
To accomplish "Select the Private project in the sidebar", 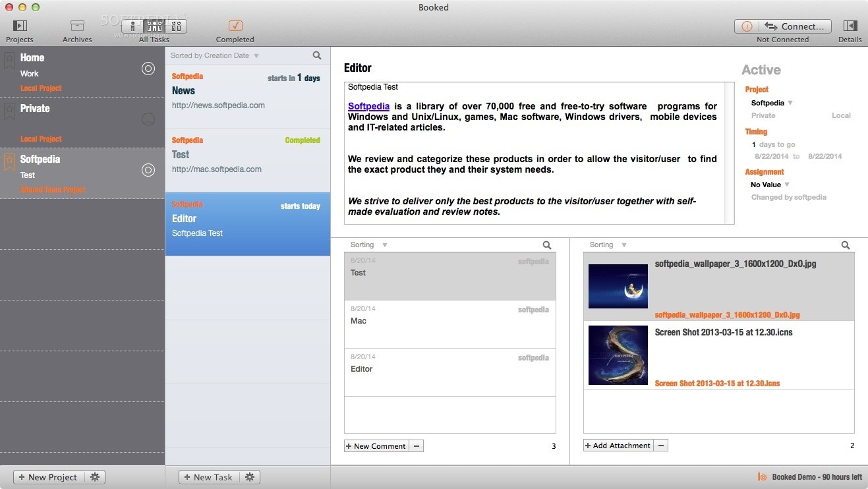I will [x=82, y=123].
